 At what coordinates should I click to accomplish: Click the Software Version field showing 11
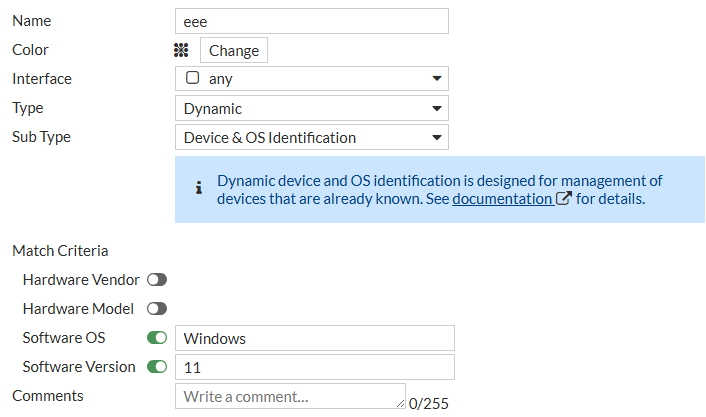coord(314,367)
